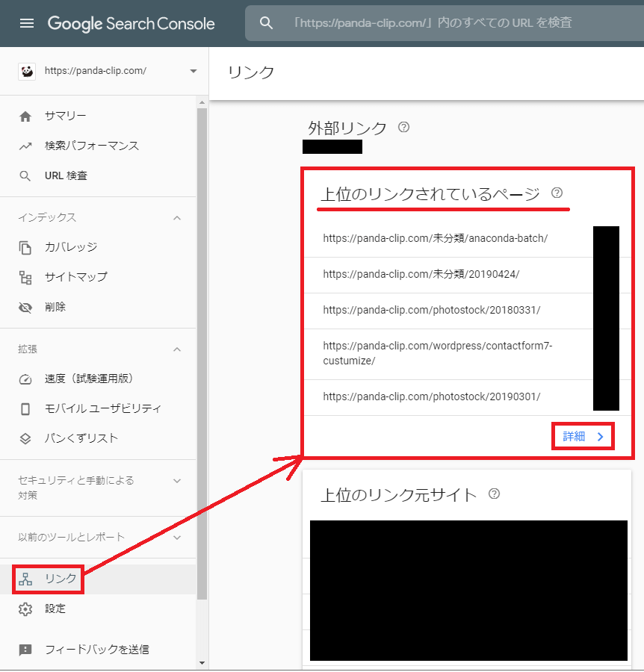Click the モバイル ユーザビリティ phone icon
Image resolution: width=644 pixels, height=672 pixels.
click(25, 409)
